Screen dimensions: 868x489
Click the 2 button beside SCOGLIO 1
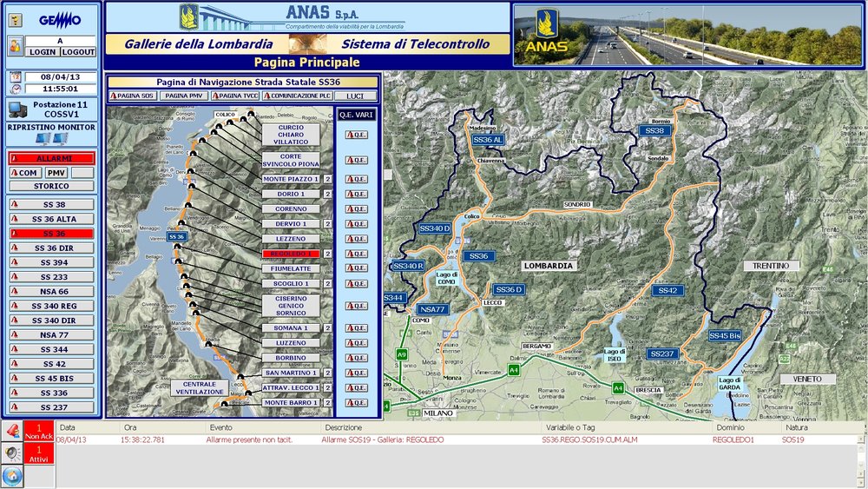tap(328, 283)
